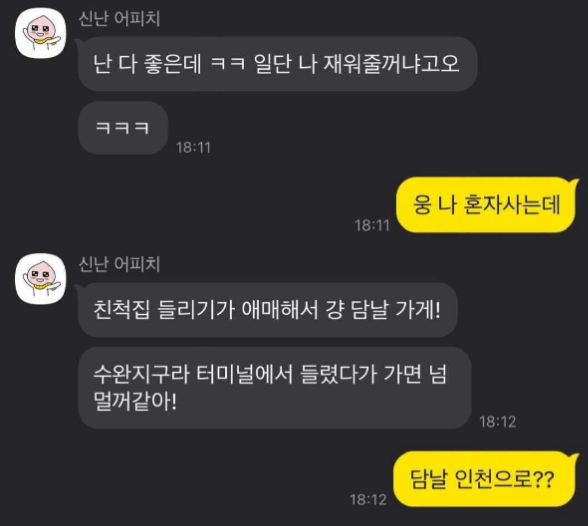Click the word 인천으로?? in yellow bubble

tap(504, 479)
